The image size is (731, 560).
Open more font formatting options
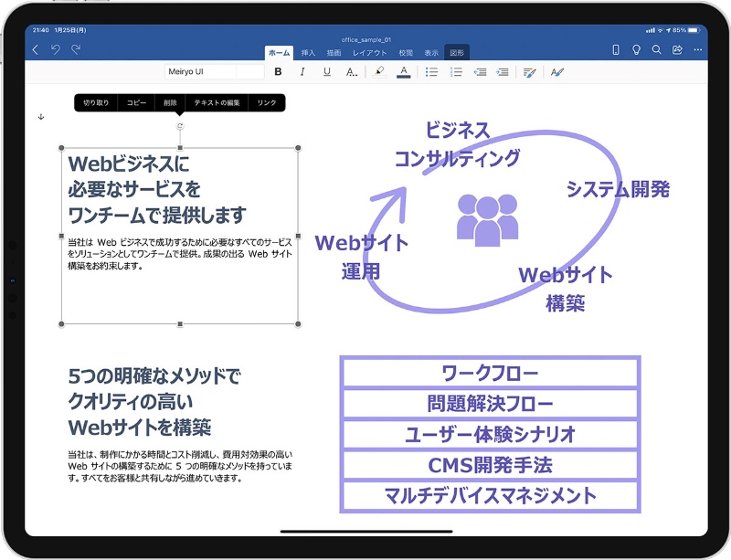click(x=352, y=72)
